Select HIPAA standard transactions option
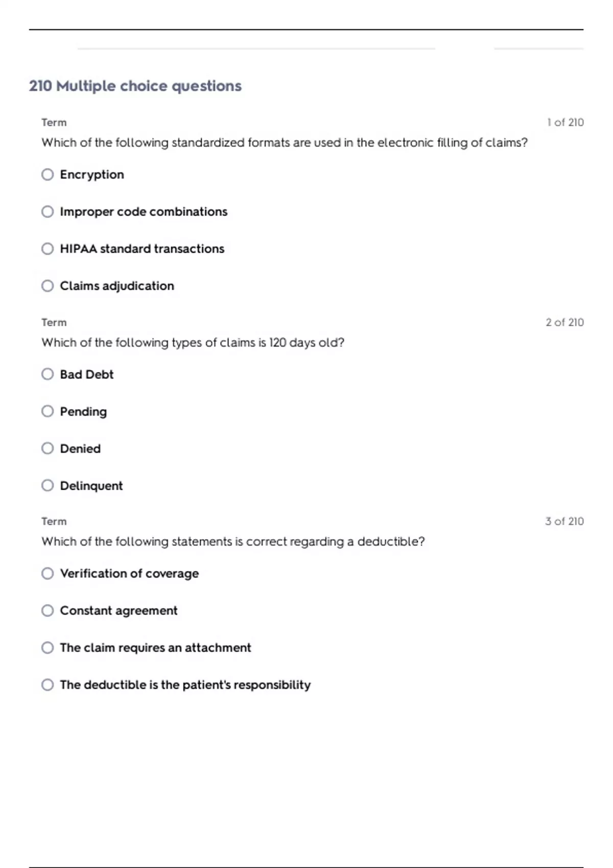This screenshot has height=868, width=613. [x=48, y=249]
